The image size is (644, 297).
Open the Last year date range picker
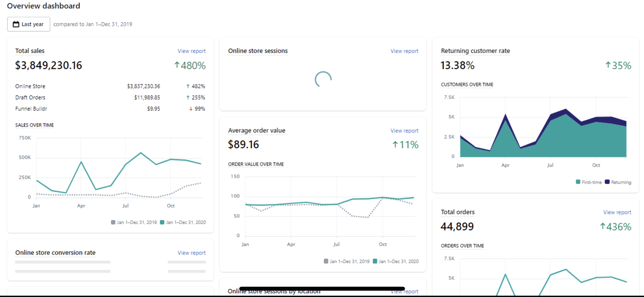(29, 24)
